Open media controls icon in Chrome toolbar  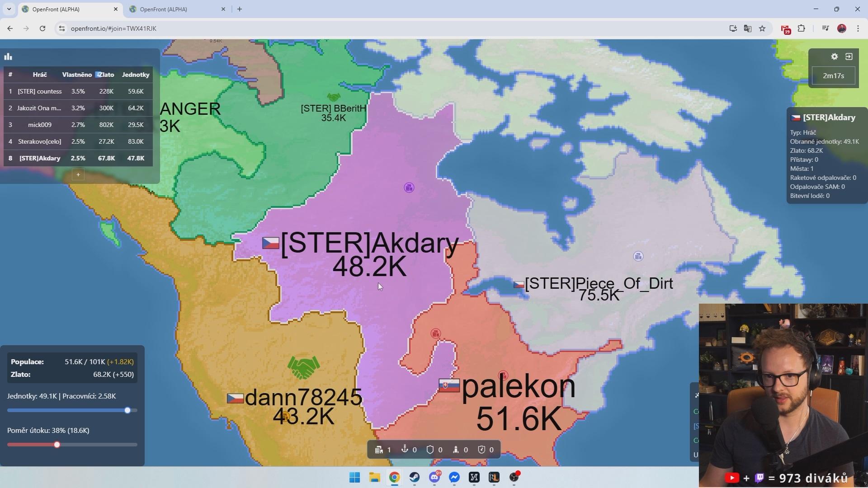(826, 28)
